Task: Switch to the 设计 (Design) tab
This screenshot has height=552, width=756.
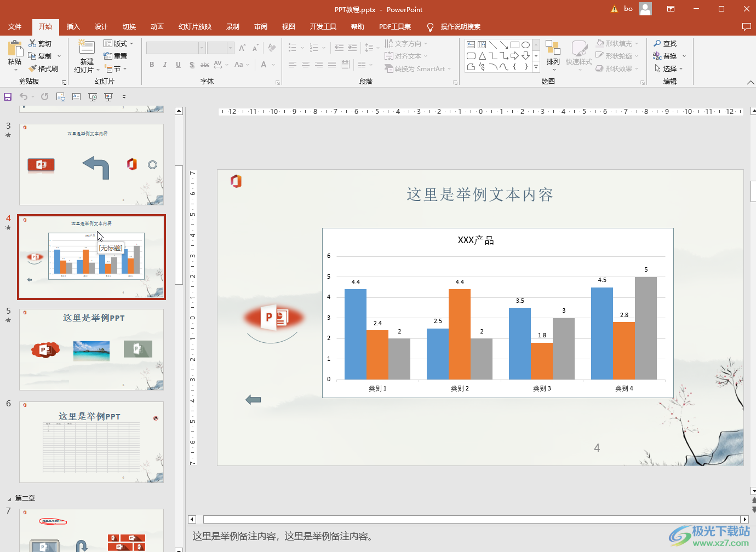Action: 101,26
